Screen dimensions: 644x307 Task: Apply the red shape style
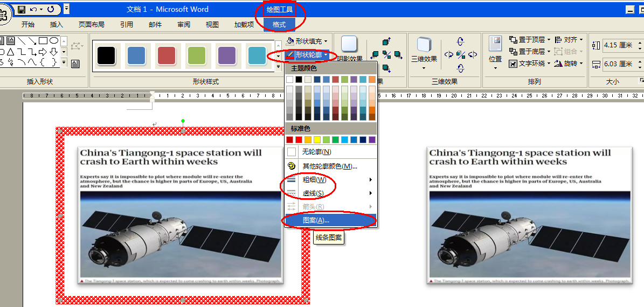(167, 56)
